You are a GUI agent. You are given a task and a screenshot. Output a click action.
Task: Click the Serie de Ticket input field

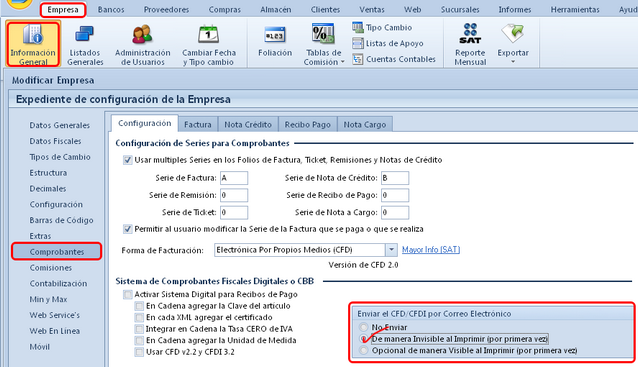coord(234,212)
